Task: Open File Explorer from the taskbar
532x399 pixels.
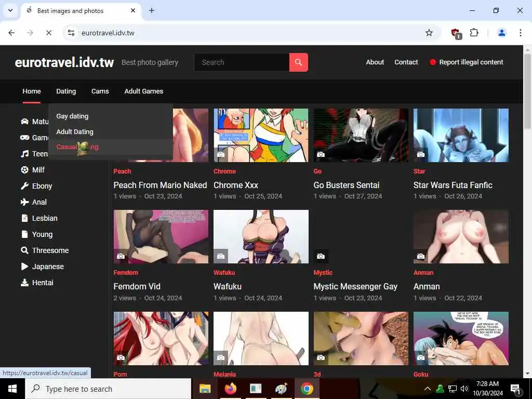Action: [205, 389]
